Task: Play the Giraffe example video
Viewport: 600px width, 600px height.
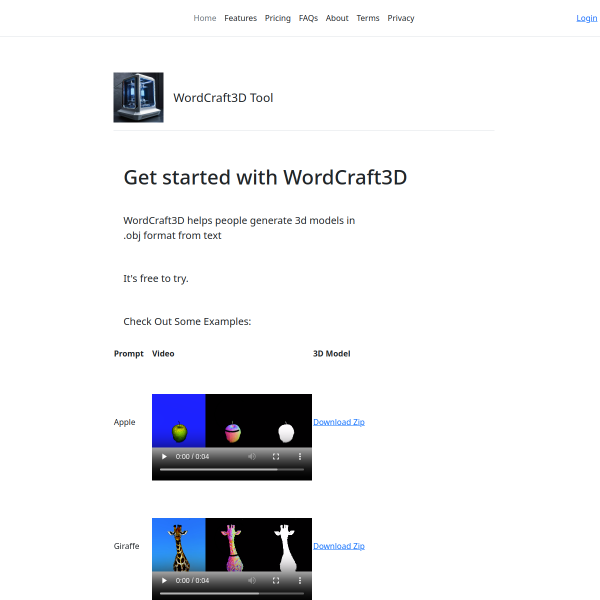Action: (x=164, y=580)
